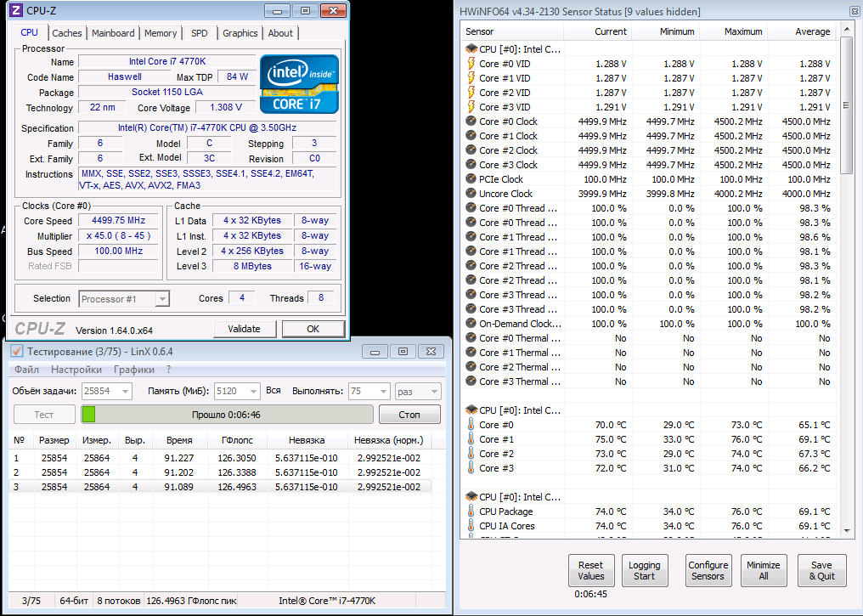This screenshot has width=863, height=616.
Task: Click the Core #0 temperature thermometer icon
Action: 471,425
